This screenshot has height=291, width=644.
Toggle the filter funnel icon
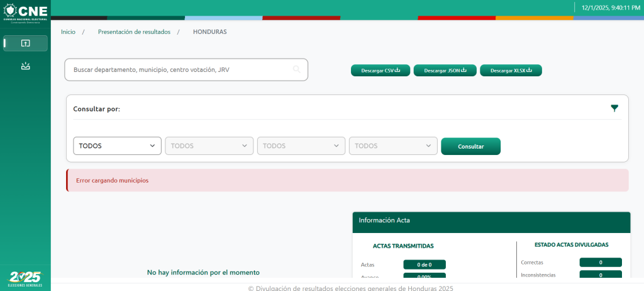tap(614, 109)
